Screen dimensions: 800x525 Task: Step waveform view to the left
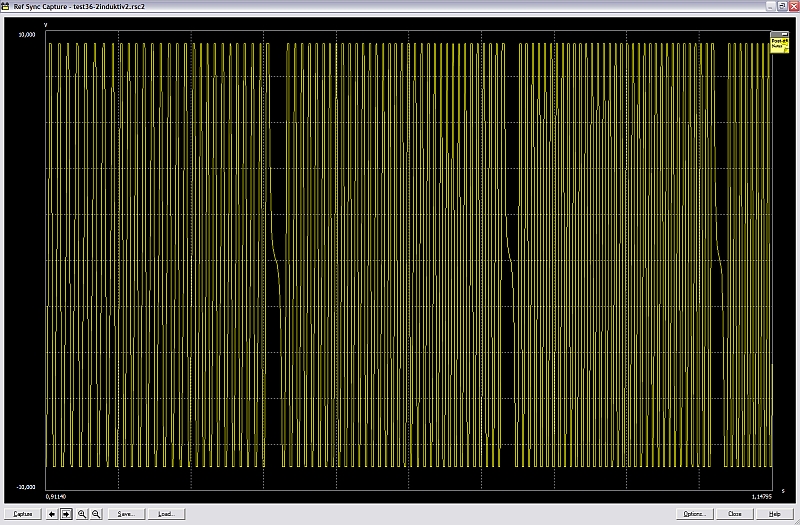[x=52, y=514]
